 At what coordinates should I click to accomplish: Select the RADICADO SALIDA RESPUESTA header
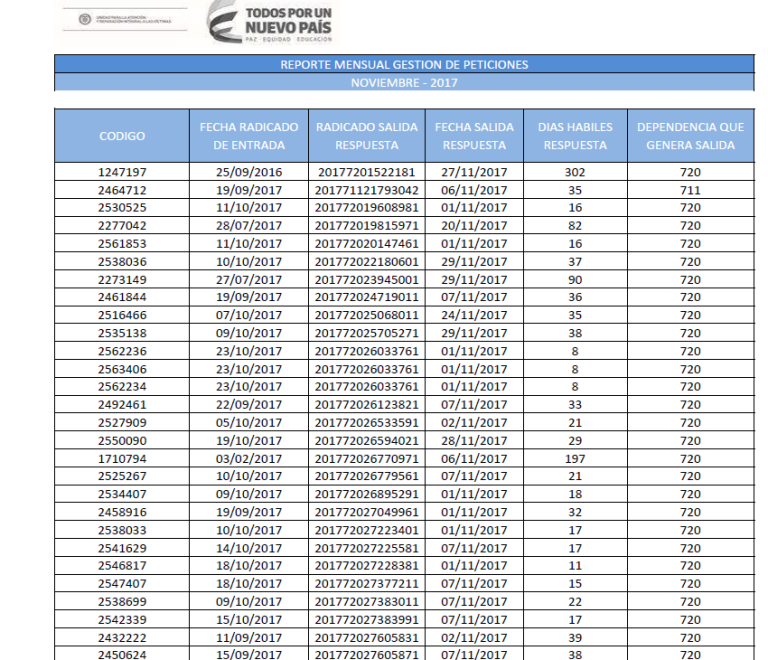(x=367, y=136)
